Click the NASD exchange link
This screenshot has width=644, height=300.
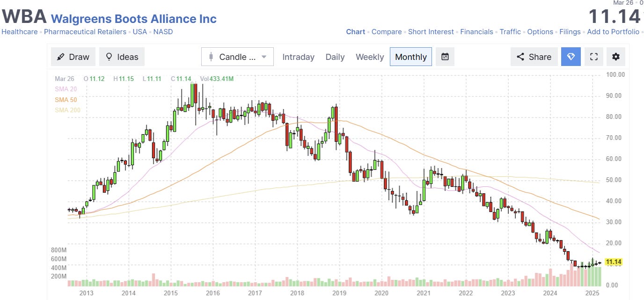[163, 32]
